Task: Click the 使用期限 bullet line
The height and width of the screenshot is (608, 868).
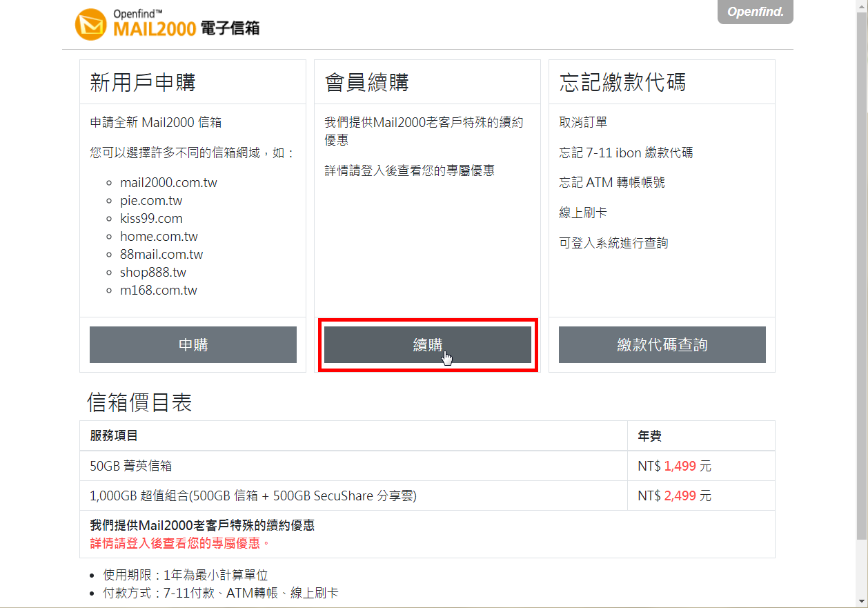Action: point(186,575)
